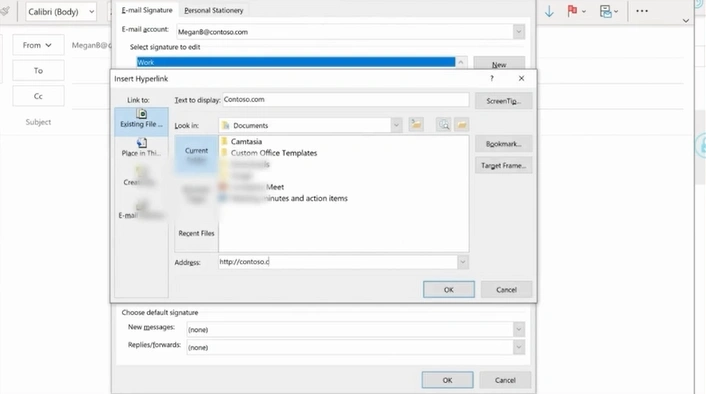Open the flag options dropdown arrow
The height and width of the screenshot is (394, 706).
point(584,11)
